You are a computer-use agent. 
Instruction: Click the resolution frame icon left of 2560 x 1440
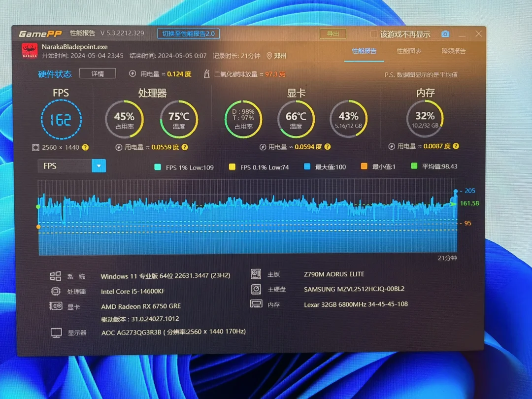(35, 148)
